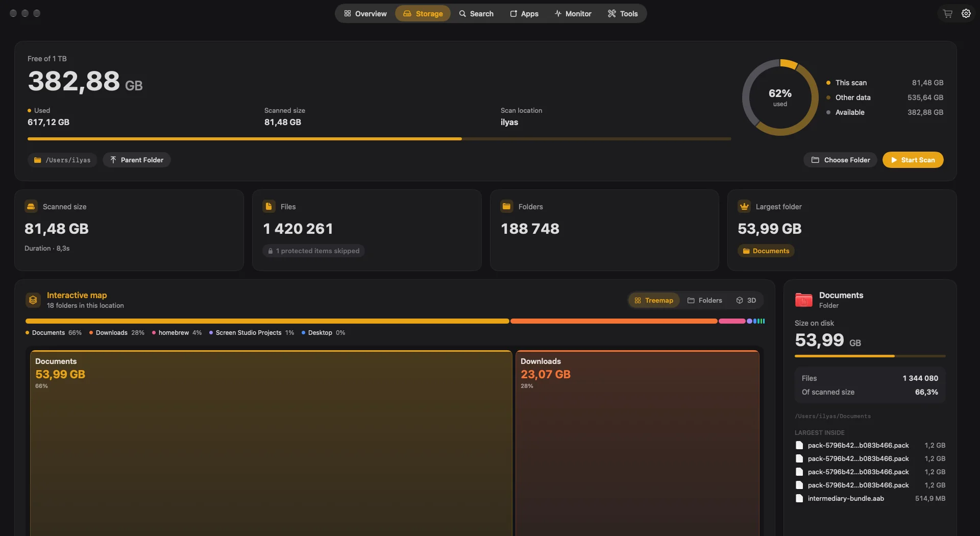Viewport: 980px width, 536px height.
Task: Switch to the Tools tab
Action: coord(623,14)
